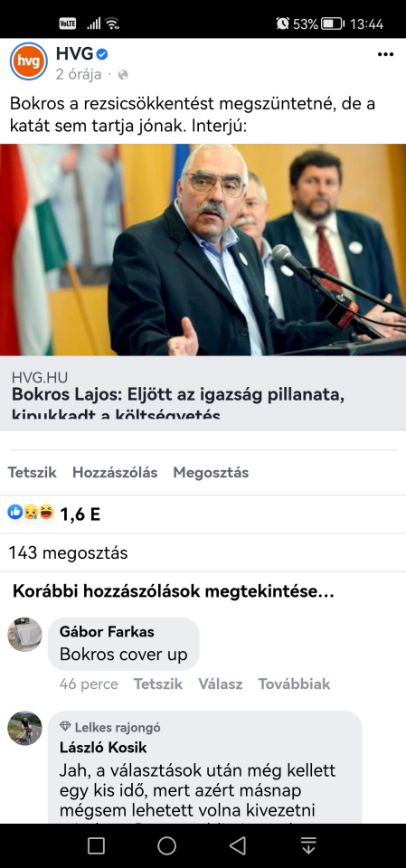The width and height of the screenshot is (406, 868).
Task: Tap the hide navigation bar arrow icon
Action: 308,845
